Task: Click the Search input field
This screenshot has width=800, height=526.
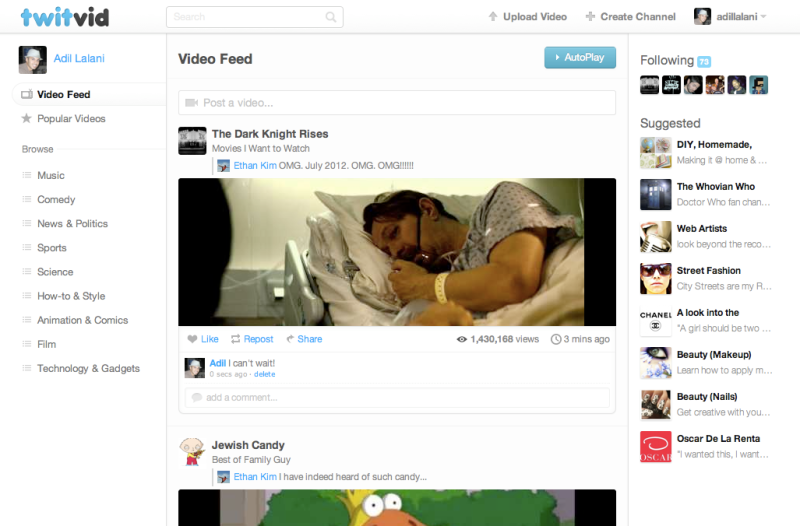Action: [x=255, y=17]
